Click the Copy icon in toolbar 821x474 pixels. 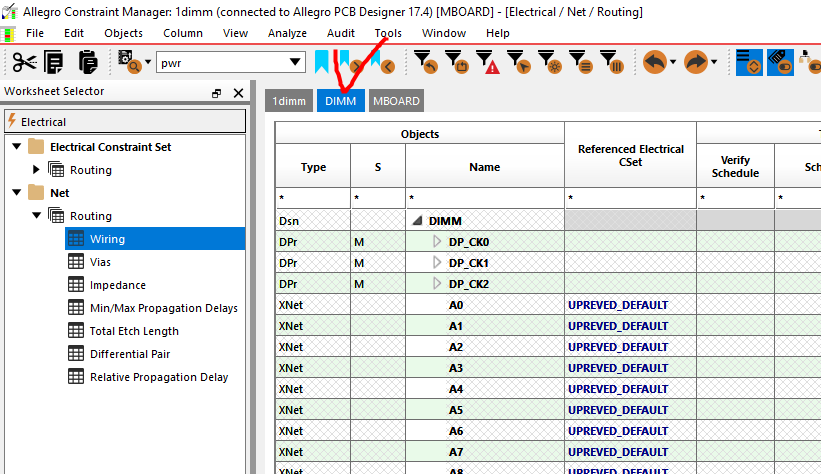(x=54, y=62)
